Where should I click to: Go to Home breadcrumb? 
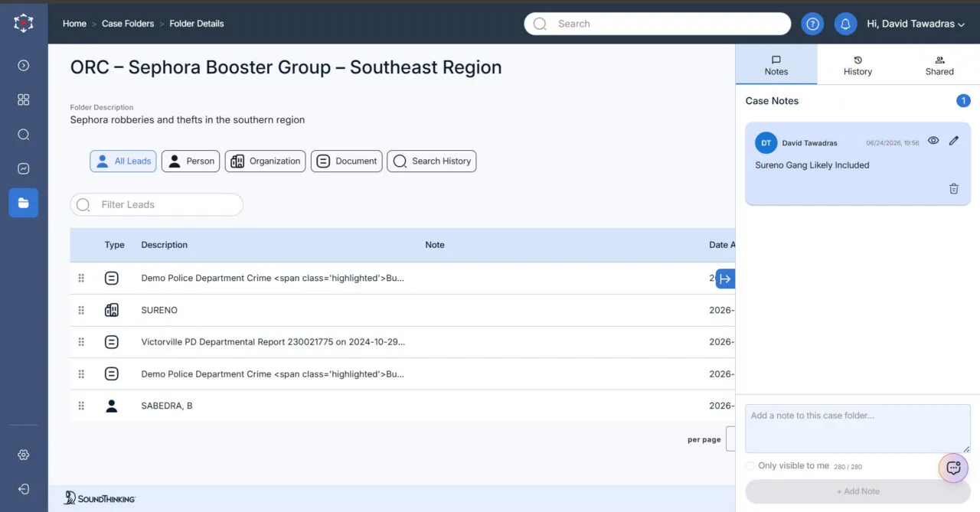pyautogui.click(x=74, y=24)
